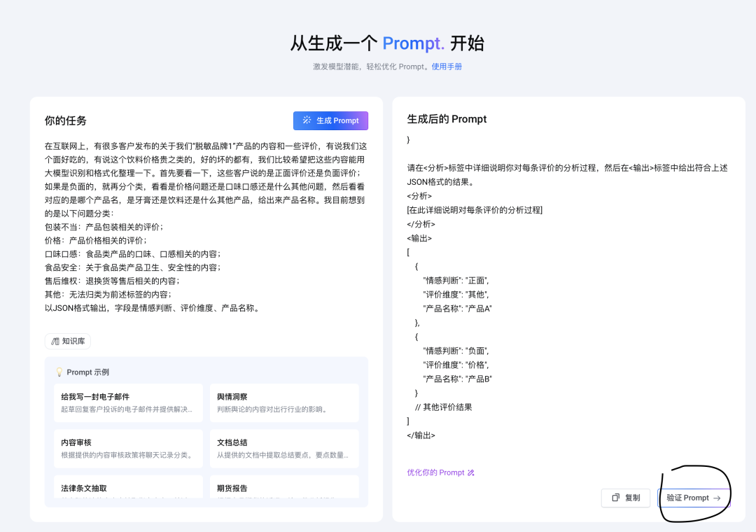Viewport: 756px width, 532px height.
Task: Select the 期货报告 example card
Action: [284, 488]
